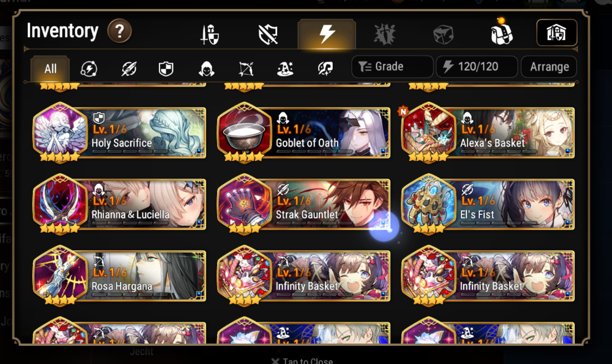Screen dimensions: 612x364
Task: Click the 120/120 artifact capacity counter
Action: tap(477, 67)
